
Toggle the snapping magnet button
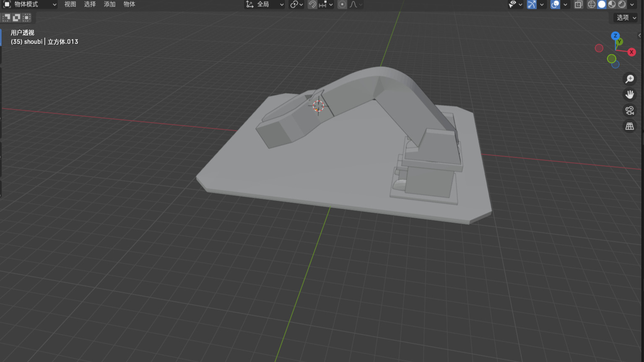coord(312,4)
